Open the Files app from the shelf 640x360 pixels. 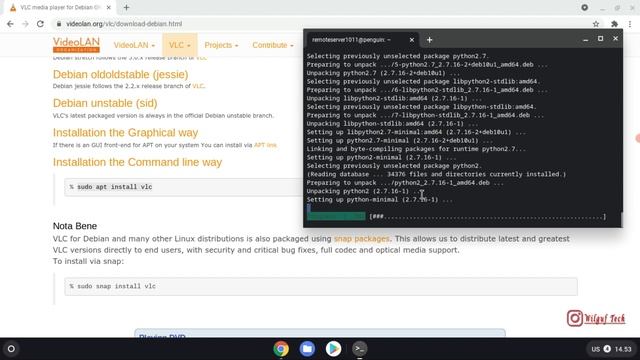tap(307, 349)
